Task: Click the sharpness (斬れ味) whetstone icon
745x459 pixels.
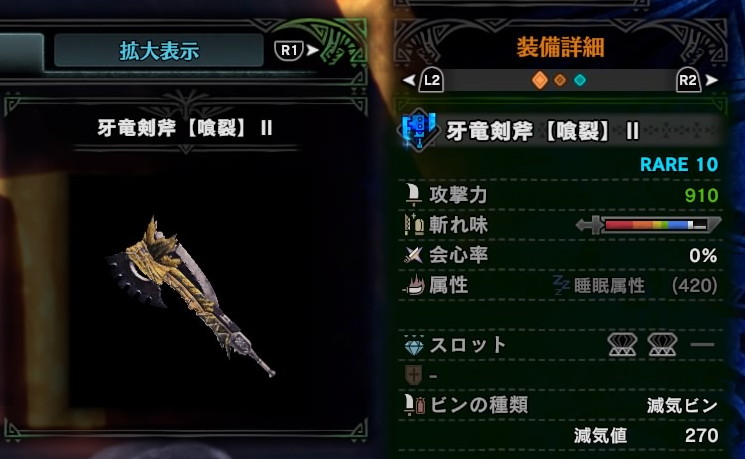Action: tap(414, 224)
